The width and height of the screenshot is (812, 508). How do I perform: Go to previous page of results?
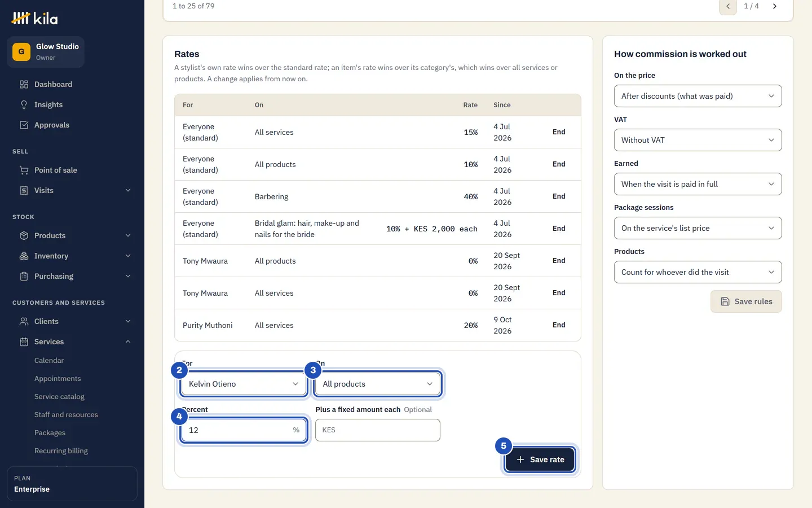point(728,6)
